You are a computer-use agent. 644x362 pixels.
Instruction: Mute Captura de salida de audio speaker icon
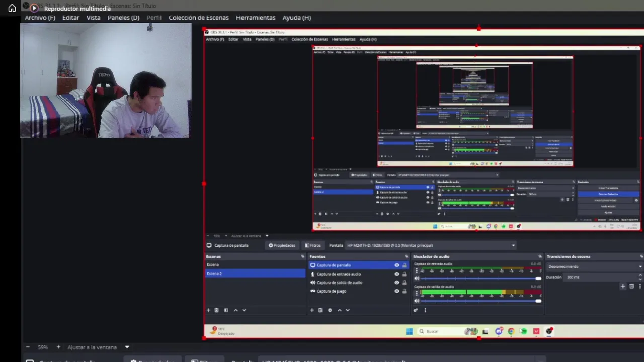[416, 301]
